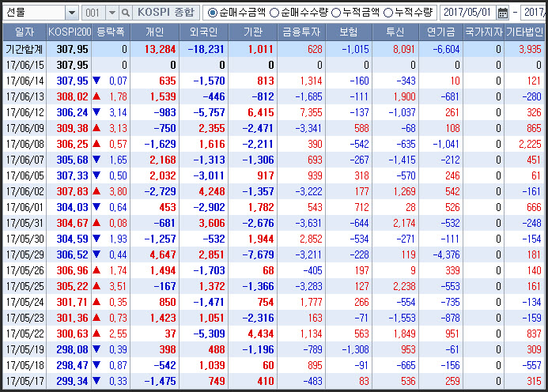
Task: Click the 기관 column header
Action: [x=253, y=32]
